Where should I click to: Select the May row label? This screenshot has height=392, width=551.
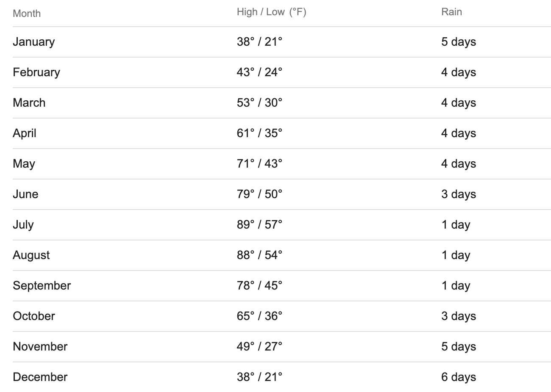click(24, 164)
